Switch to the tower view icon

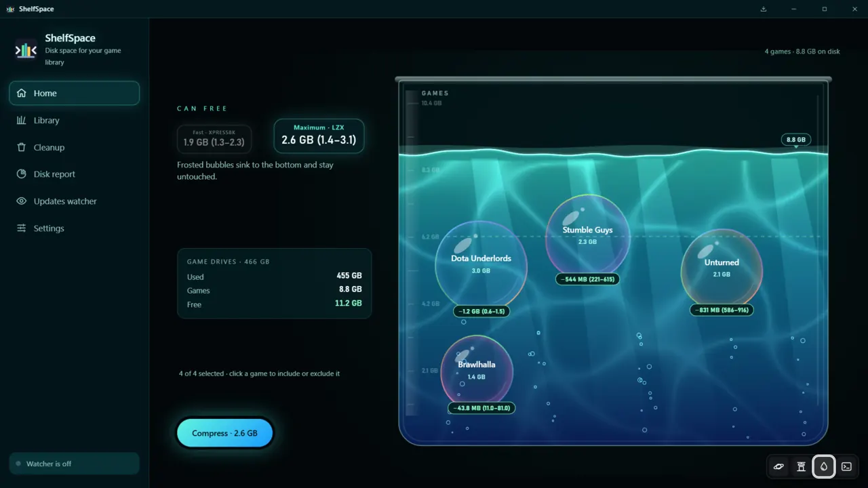[x=801, y=466]
